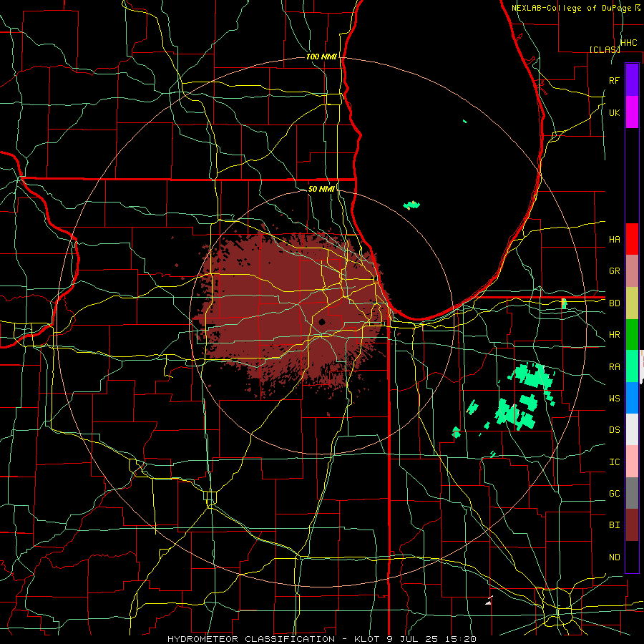Click the blue WS legend color swatch
Image resolution: width=644 pixels, height=644 pixels.
coord(632,398)
